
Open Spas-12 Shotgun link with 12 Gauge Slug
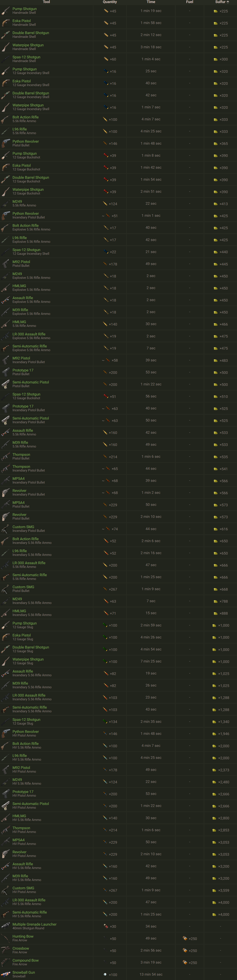pyautogui.click(x=26, y=719)
